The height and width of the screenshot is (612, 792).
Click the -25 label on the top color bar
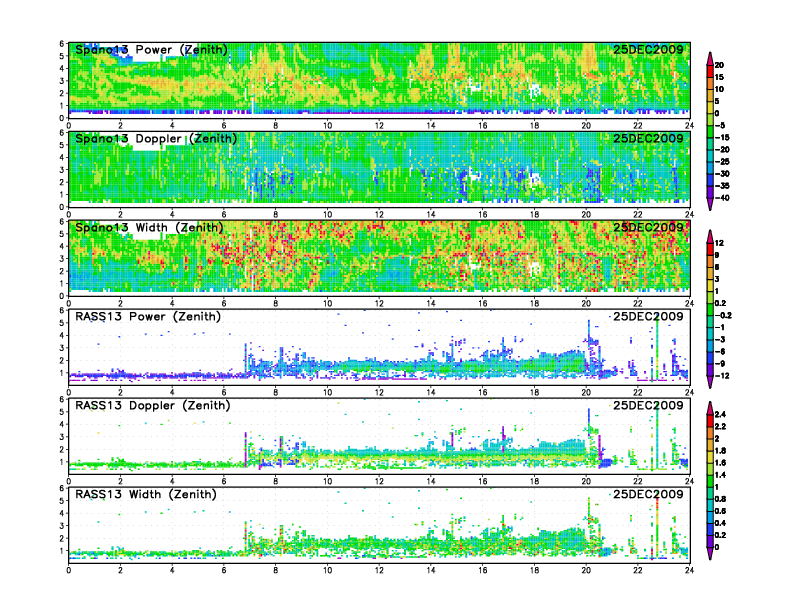point(722,162)
